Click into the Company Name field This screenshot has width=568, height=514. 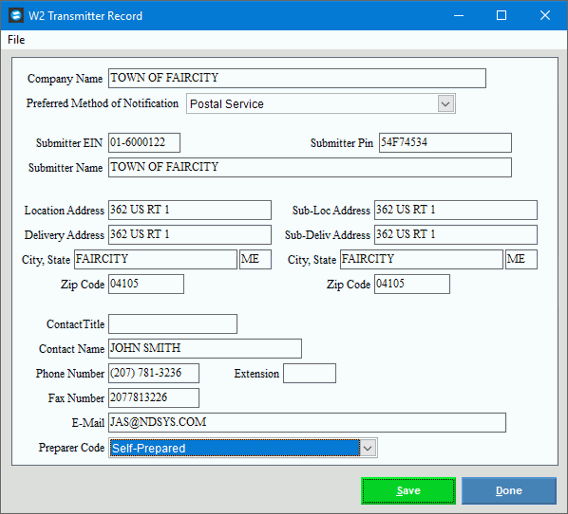click(297, 78)
